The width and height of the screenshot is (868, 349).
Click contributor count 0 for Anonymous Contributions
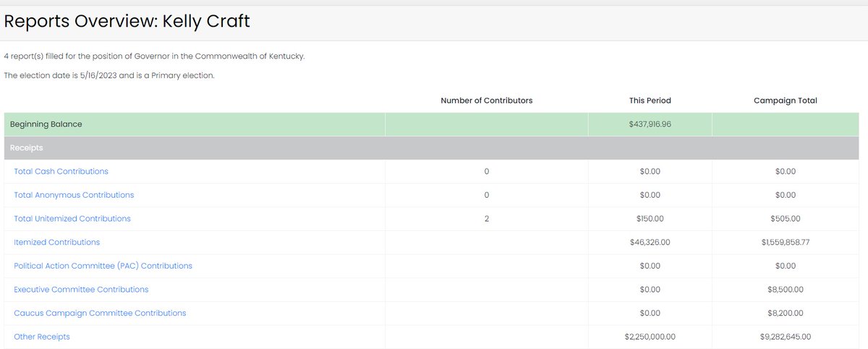coord(487,195)
